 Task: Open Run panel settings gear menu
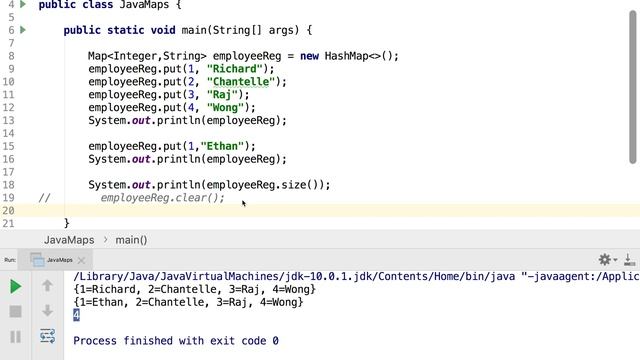pyautogui.click(x=607, y=260)
